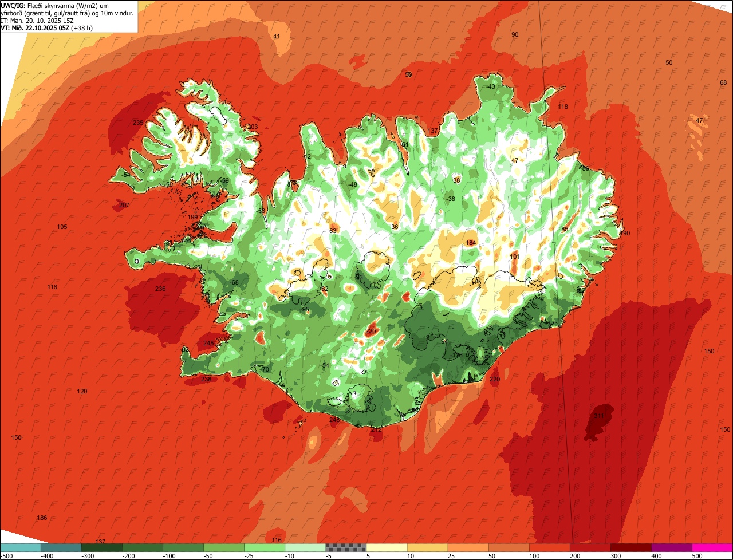Click the 207 flux value on the map

coord(124,205)
